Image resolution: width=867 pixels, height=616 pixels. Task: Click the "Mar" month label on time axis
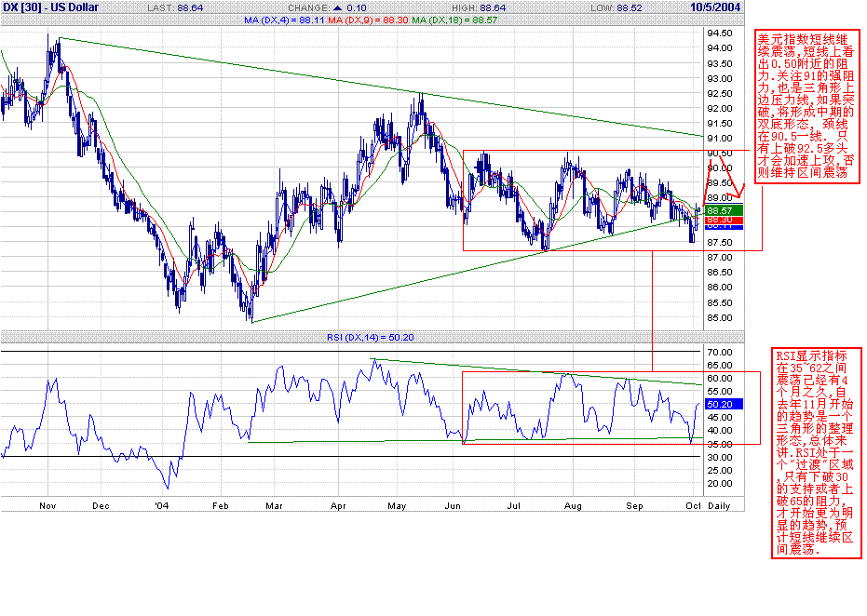pos(274,505)
